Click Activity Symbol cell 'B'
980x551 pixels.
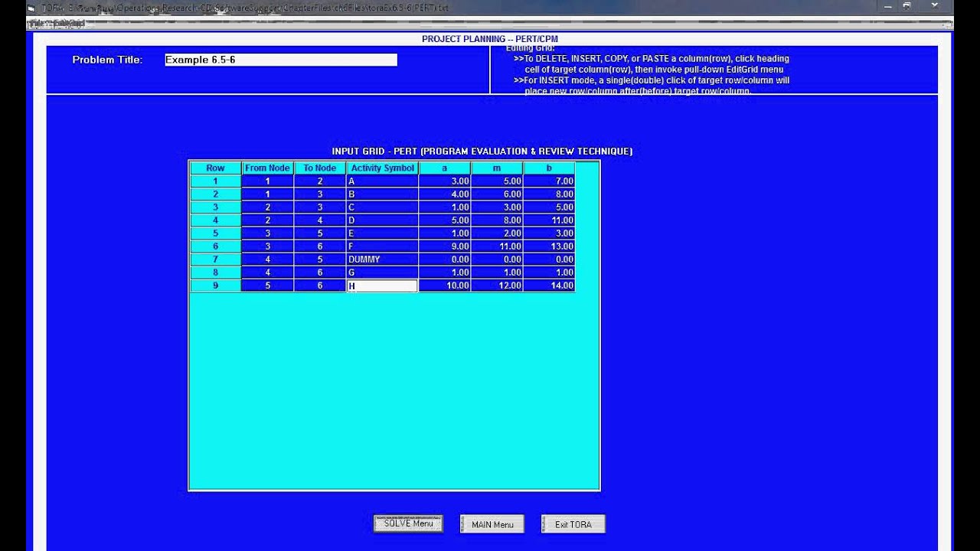click(x=382, y=194)
